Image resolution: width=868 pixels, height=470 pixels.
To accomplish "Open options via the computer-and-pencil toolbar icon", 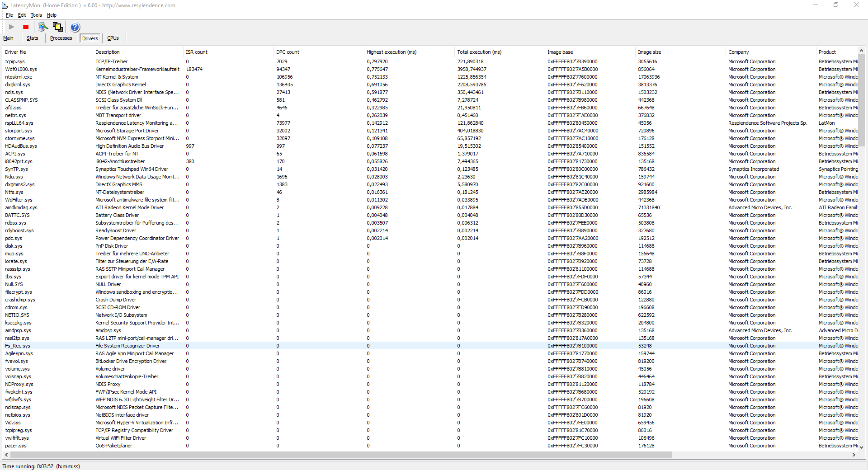I will coord(43,27).
